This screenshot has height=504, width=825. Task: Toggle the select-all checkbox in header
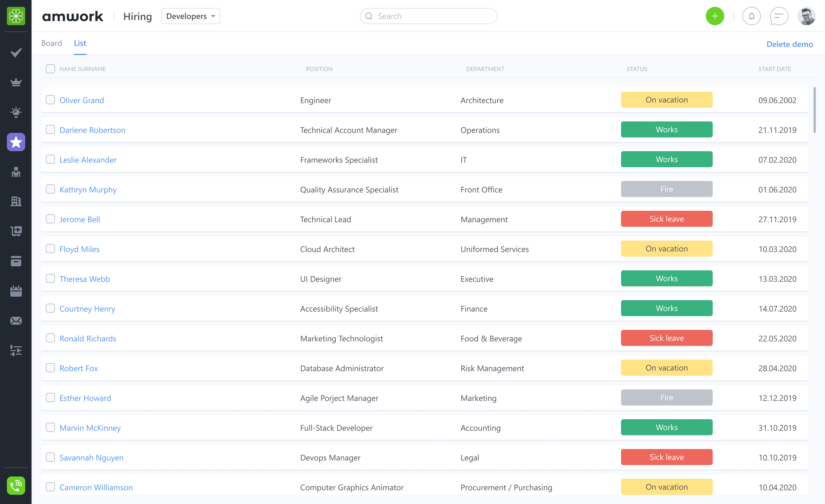pos(50,69)
